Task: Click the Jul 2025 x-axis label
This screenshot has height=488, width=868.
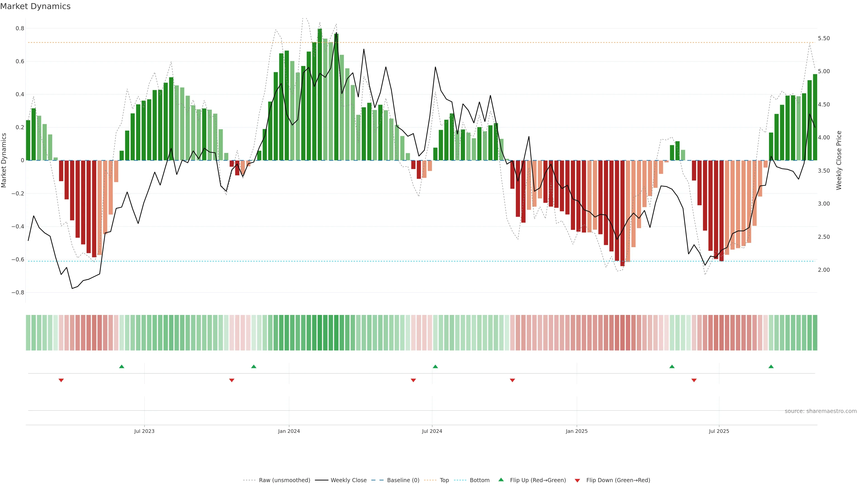Action: tap(719, 431)
